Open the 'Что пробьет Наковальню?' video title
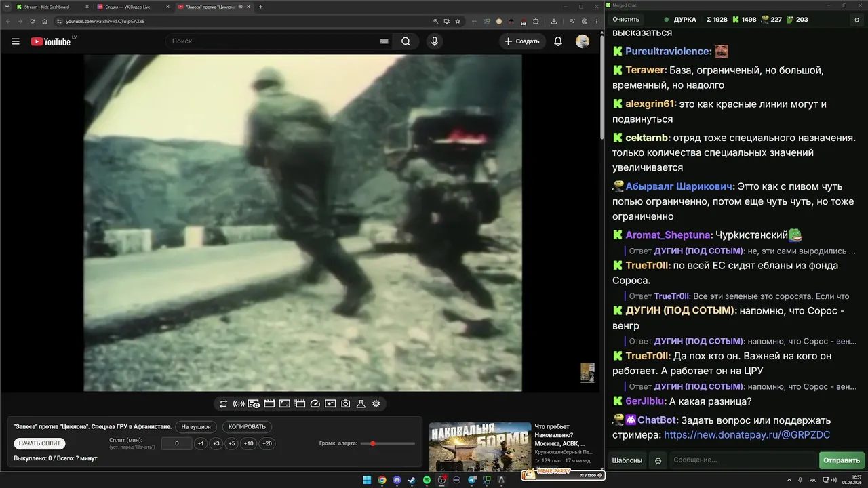This screenshot has width=868, height=488. (x=559, y=434)
